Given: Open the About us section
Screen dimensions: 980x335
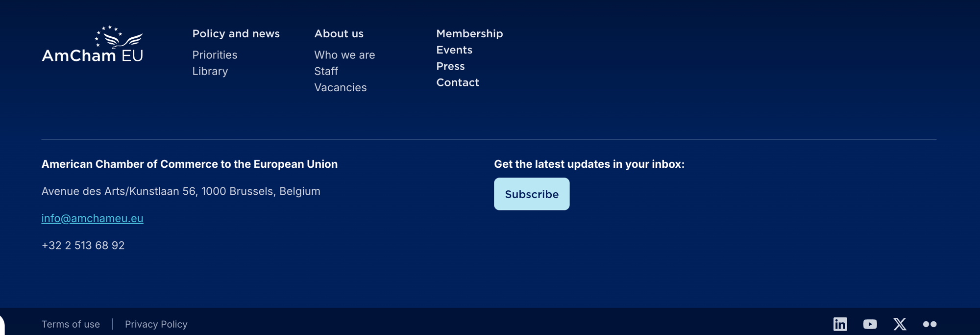Looking at the screenshot, I should point(339,33).
